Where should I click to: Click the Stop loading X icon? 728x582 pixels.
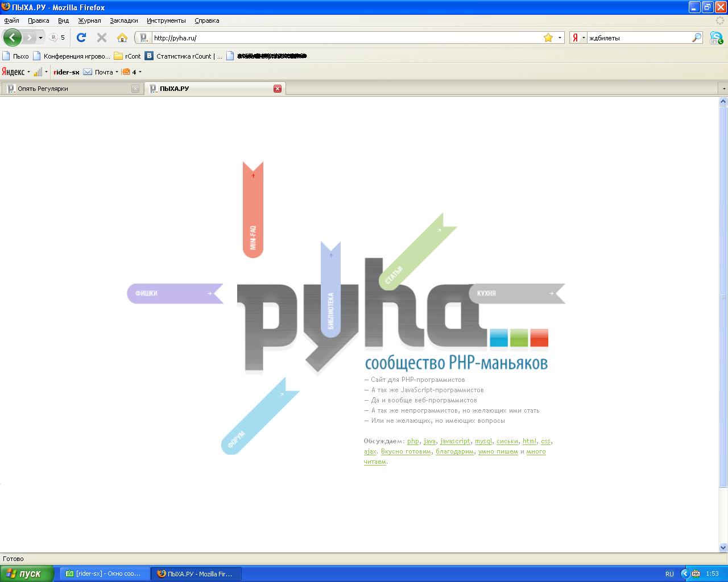point(102,38)
